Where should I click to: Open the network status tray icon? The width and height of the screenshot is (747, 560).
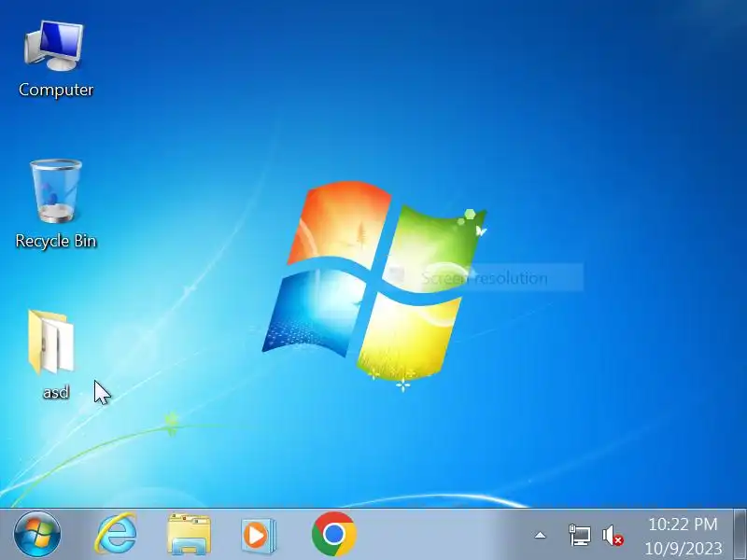[x=579, y=535]
